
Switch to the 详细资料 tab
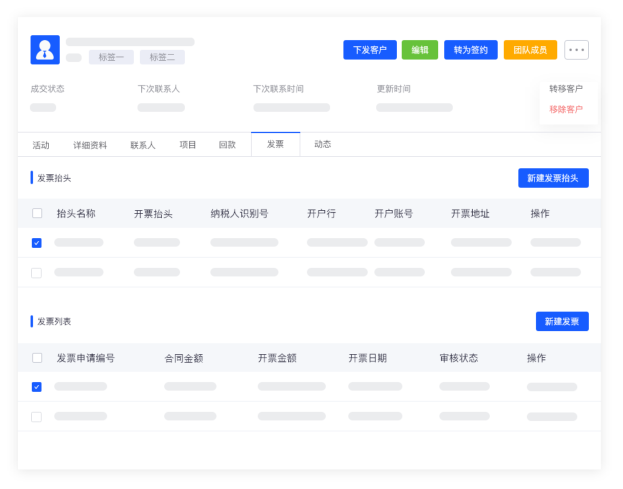(x=90, y=145)
